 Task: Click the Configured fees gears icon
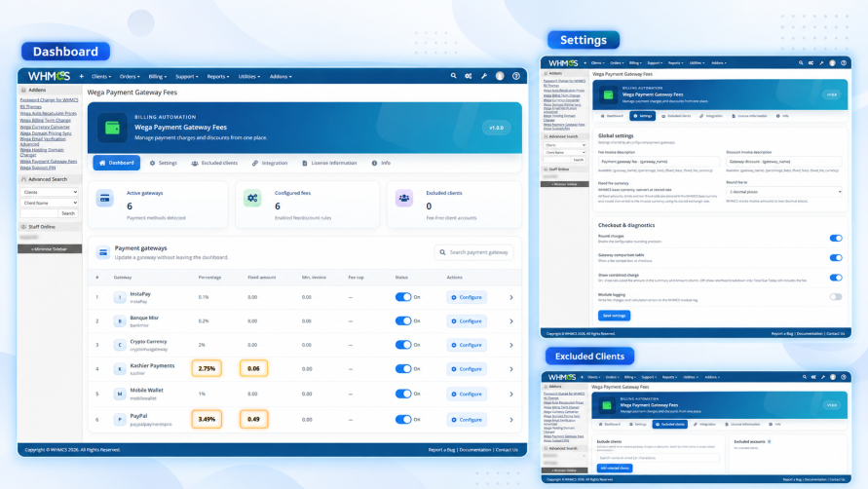pyautogui.click(x=252, y=199)
